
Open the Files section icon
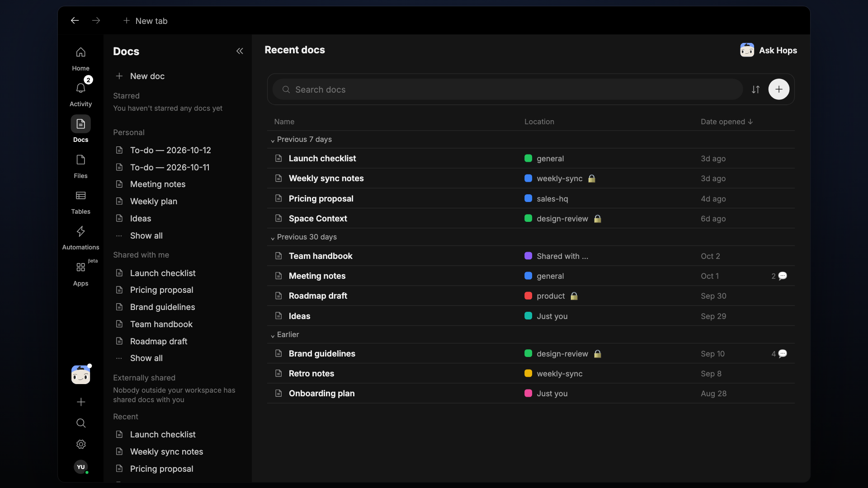coord(80,160)
